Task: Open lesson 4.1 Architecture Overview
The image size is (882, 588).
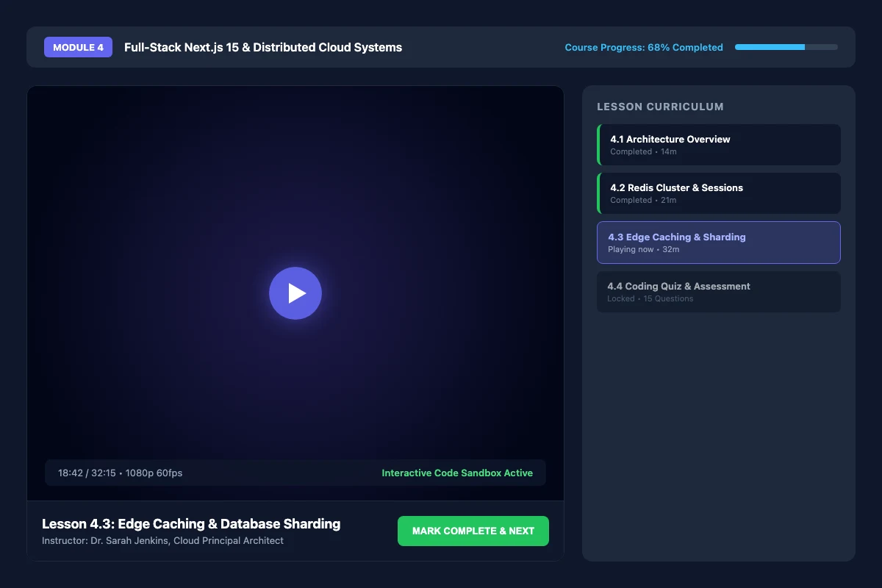Action: [x=719, y=145]
